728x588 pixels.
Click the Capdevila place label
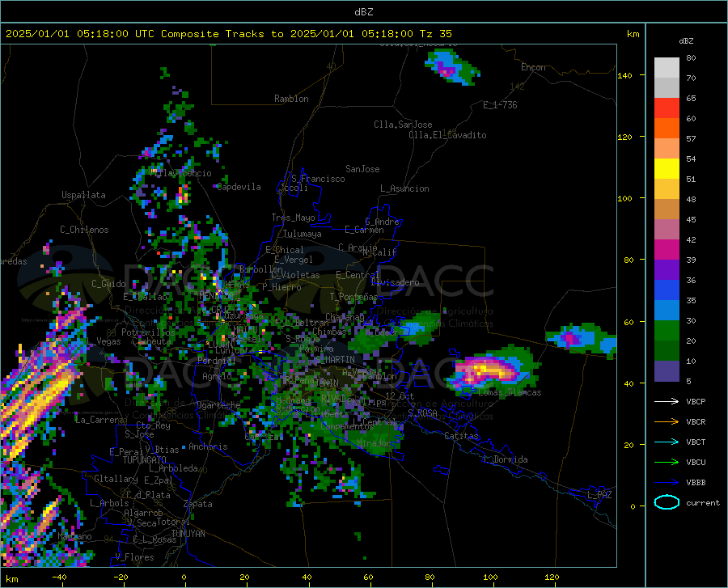click(x=239, y=187)
